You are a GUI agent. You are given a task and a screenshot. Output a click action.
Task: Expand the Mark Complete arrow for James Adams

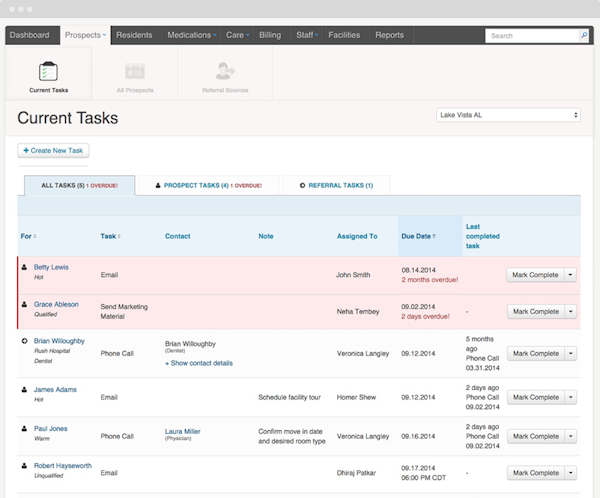[571, 397]
